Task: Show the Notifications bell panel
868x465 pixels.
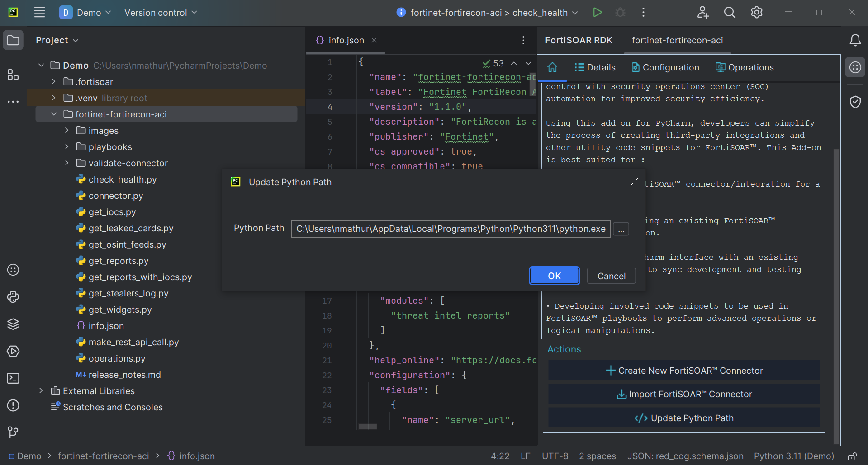Action: tap(855, 41)
